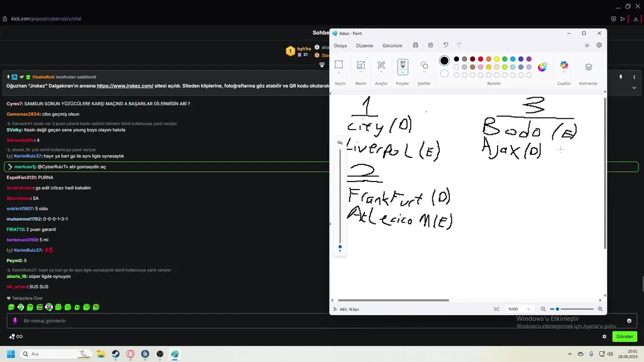Click username ChainsRulz in pinned header

(43, 77)
